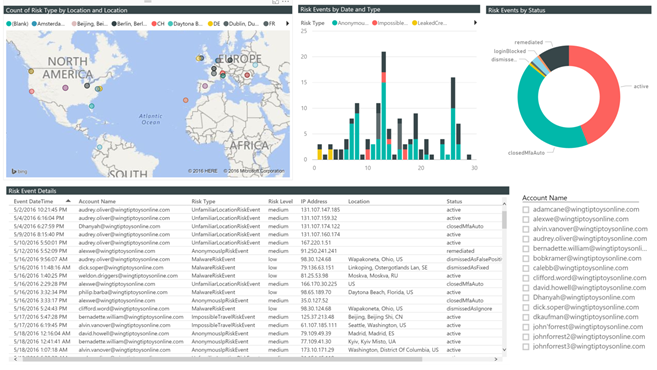Click the LeakedCredentials legend marker
The image size is (657, 370).
[414, 23]
